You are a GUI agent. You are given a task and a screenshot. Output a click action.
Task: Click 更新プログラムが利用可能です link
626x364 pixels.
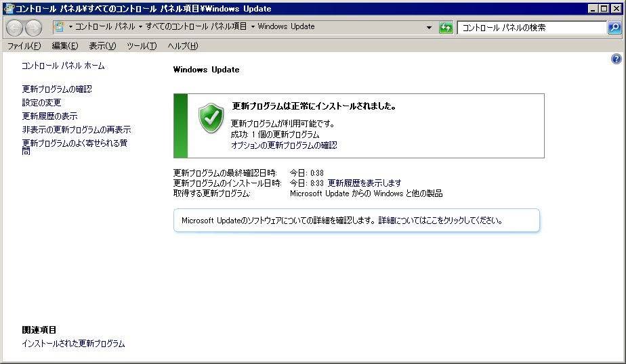coord(283,124)
